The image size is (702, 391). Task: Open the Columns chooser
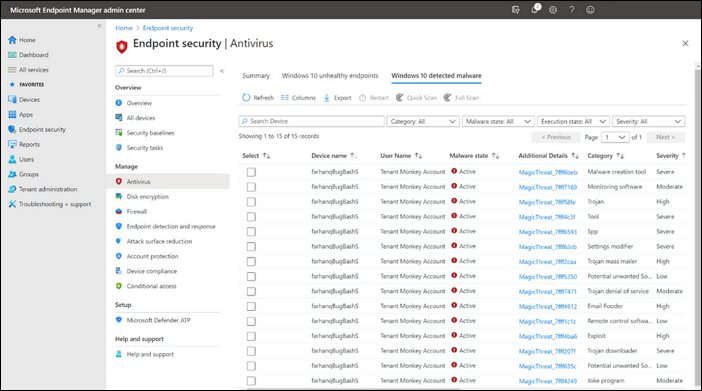[298, 98]
